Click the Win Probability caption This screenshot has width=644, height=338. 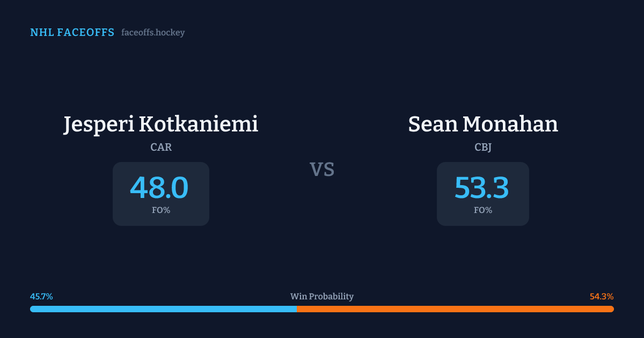[322, 297]
